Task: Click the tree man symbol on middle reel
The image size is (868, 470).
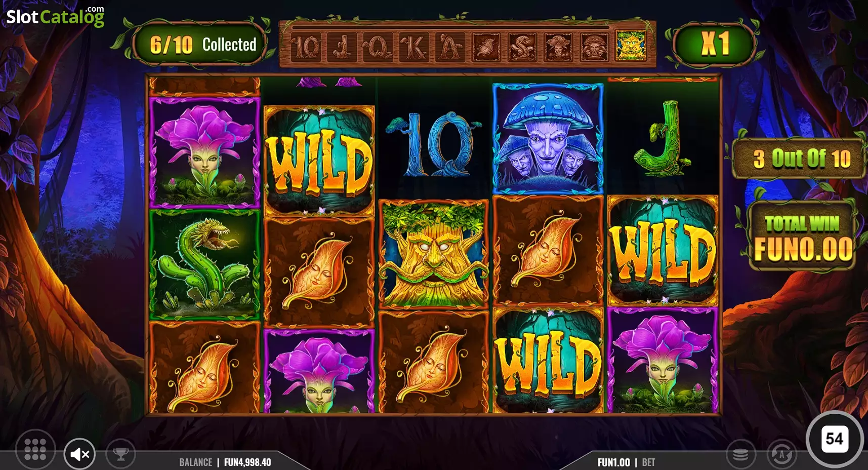Action: [434, 254]
